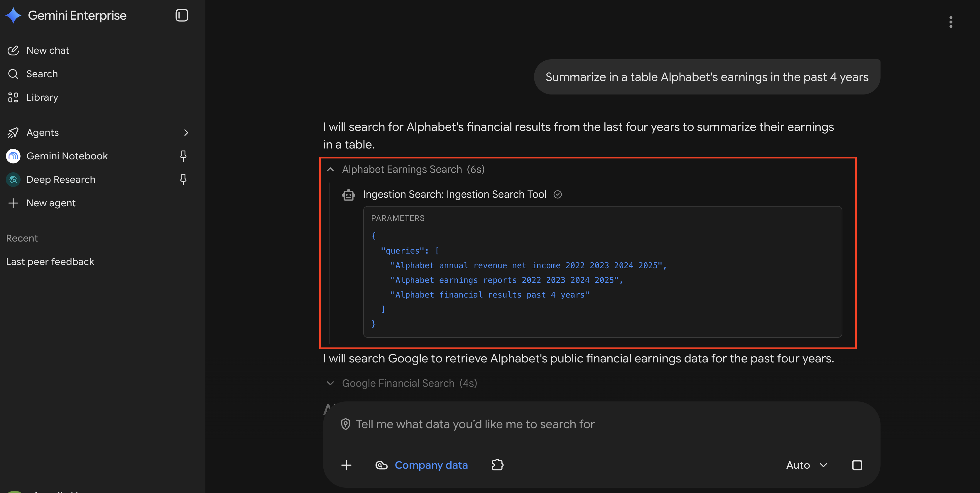Click the Gemini Notebook avatar icon

click(13, 156)
